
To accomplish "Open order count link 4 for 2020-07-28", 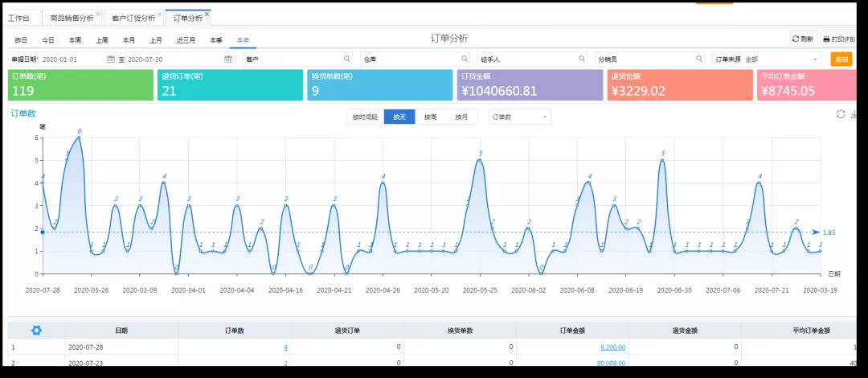I will (285, 347).
